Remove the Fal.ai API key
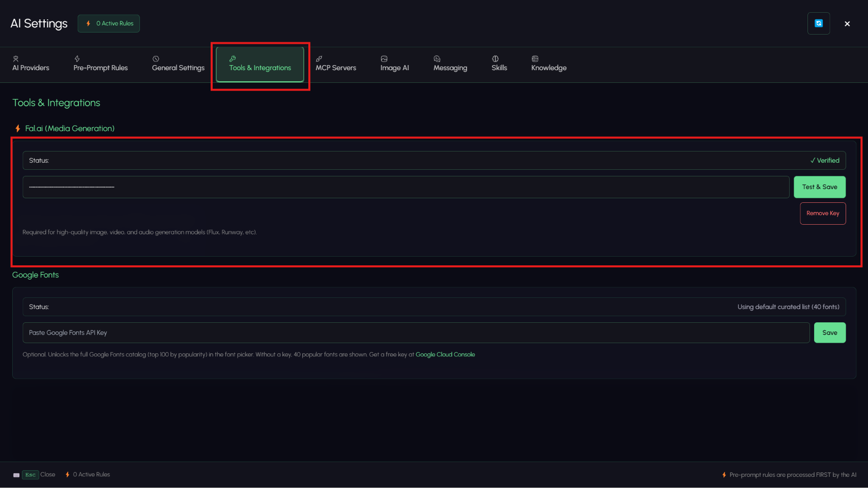This screenshot has height=488, width=868. [823, 213]
